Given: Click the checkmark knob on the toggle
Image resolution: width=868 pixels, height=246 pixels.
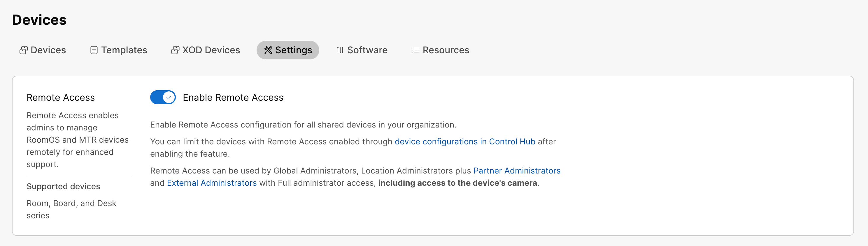Looking at the screenshot, I should pos(169,97).
